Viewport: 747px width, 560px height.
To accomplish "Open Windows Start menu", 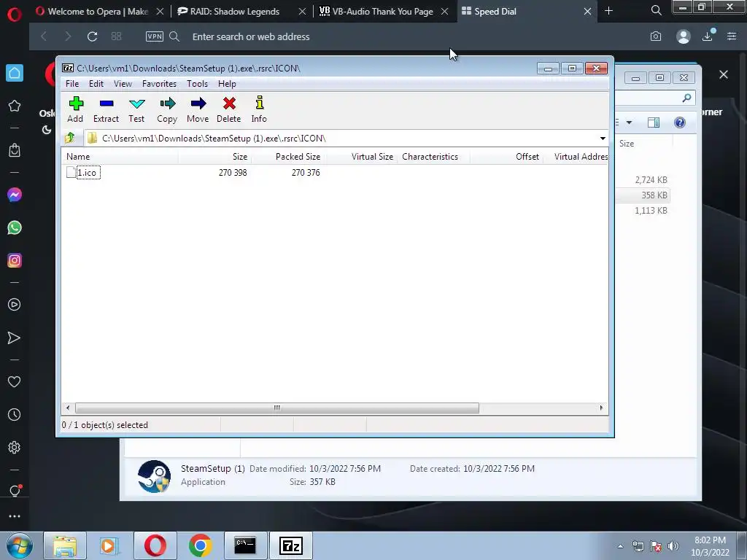I will coord(20,545).
